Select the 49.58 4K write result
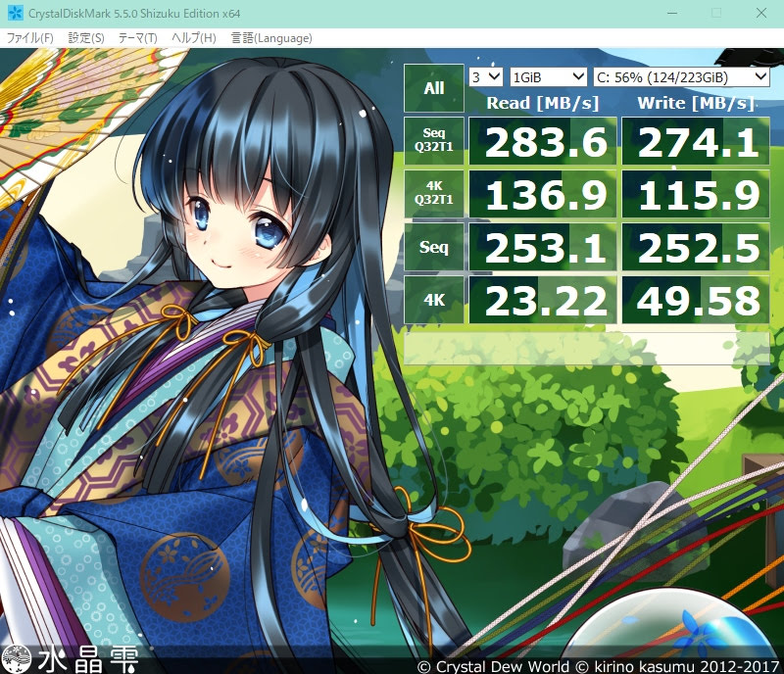This screenshot has width=784, height=674. [696, 300]
